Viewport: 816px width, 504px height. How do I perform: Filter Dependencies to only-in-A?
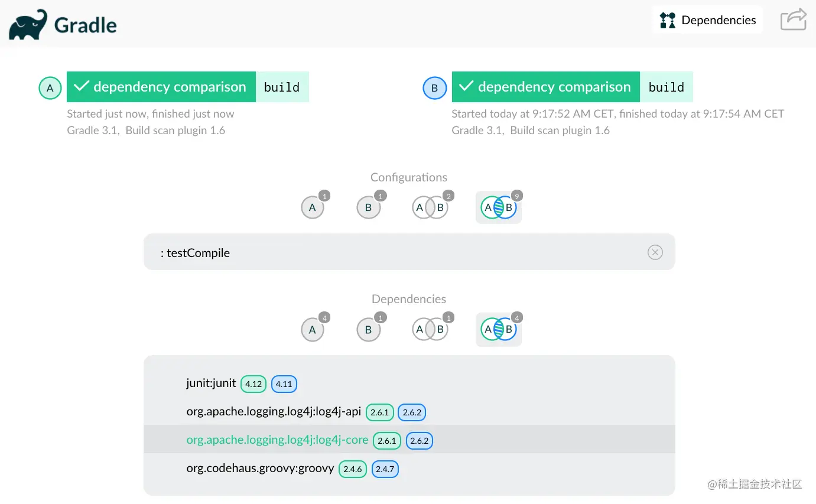click(x=313, y=330)
